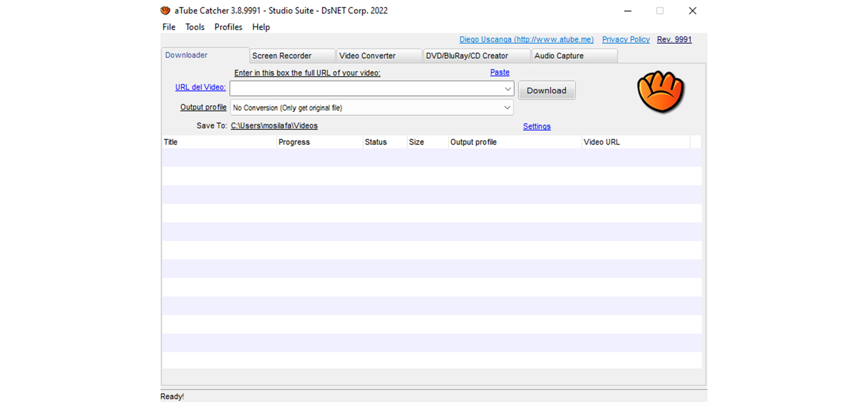Close the aTube Catcher window

pyautogui.click(x=692, y=11)
